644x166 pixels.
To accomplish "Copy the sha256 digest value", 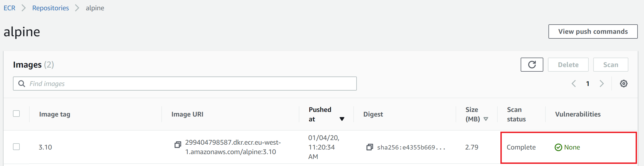I will click(x=370, y=147).
